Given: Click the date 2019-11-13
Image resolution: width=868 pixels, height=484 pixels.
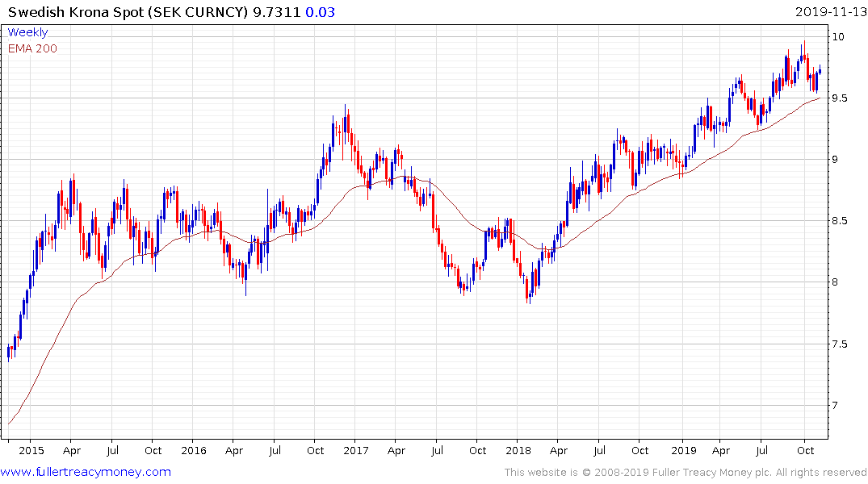Looking at the screenshot, I should 830,12.
